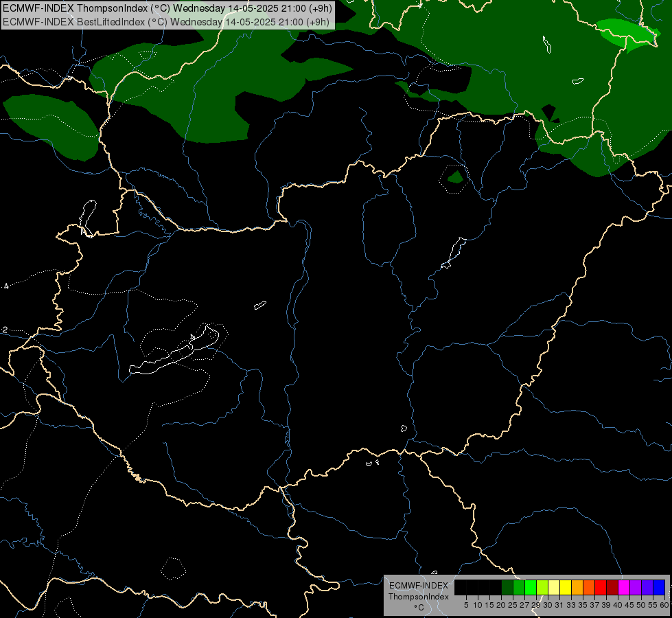Click the '60' value at legend scale end
The height and width of the screenshot is (618, 672).
click(x=664, y=605)
